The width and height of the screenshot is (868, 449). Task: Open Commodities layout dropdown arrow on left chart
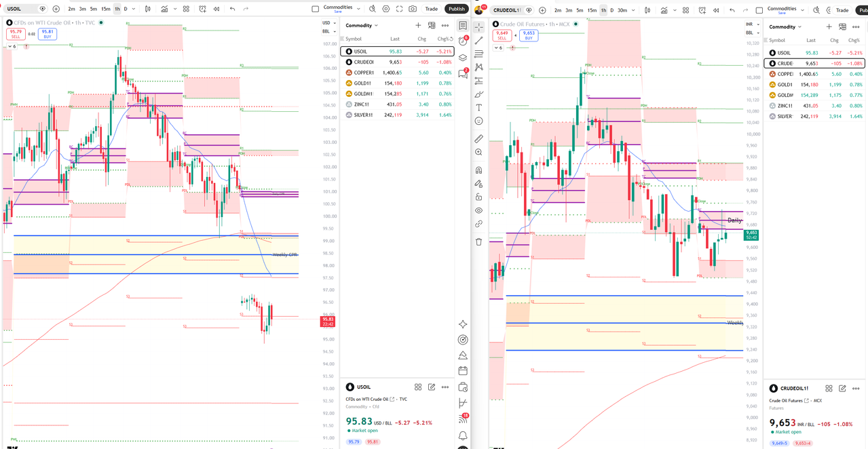click(359, 9)
